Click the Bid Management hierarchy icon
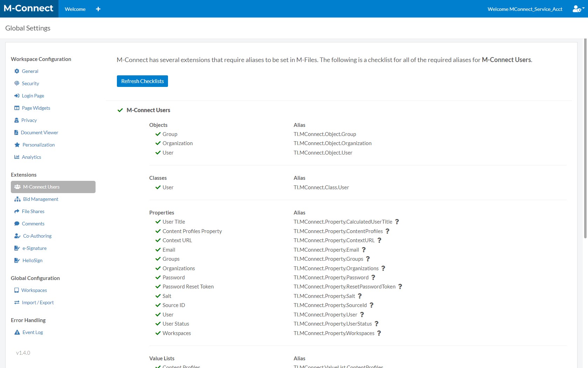Viewport: 588px width, 368px height. [x=17, y=199]
